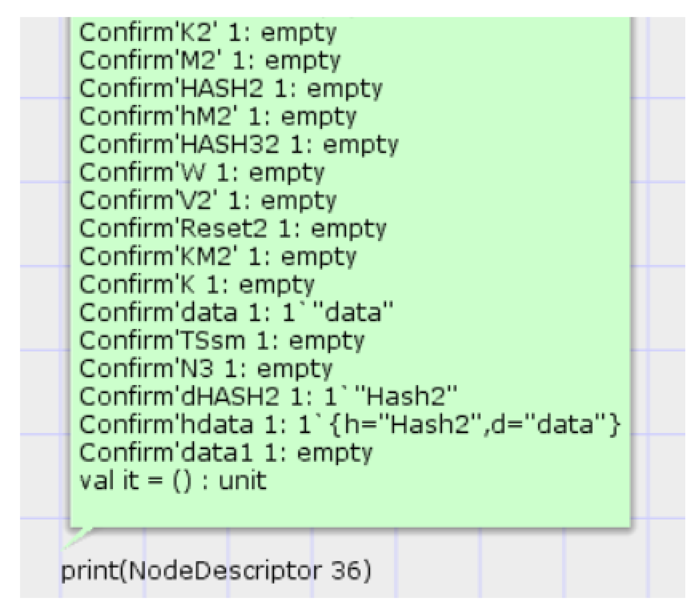The width and height of the screenshot is (700, 612).
Task: Select the Confirm'HASH2 marking line
Action: click(231, 89)
